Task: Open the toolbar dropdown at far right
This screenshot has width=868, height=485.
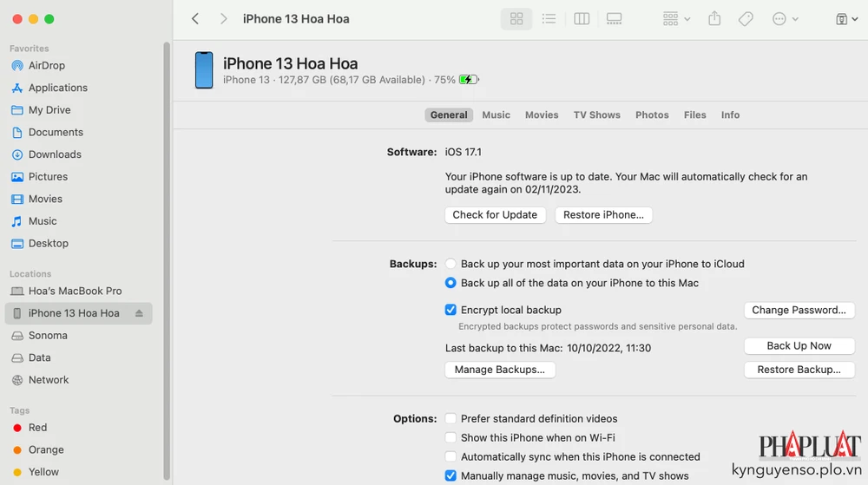Action: click(846, 19)
